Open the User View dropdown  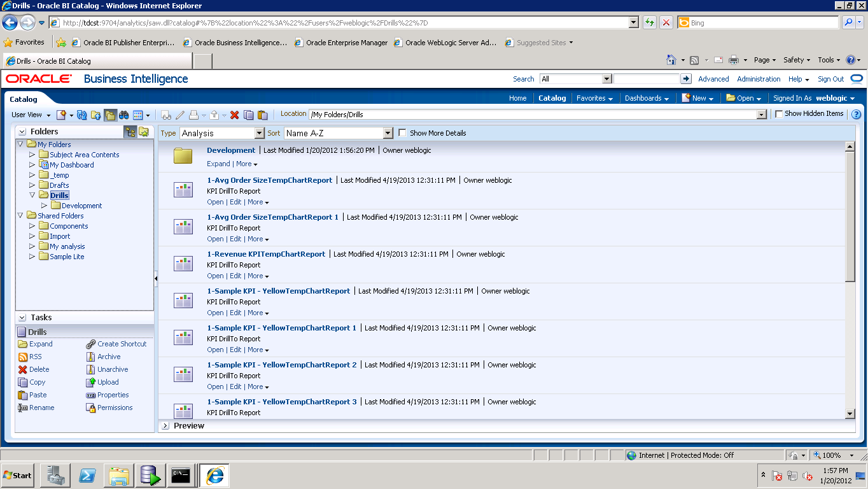click(x=30, y=115)
